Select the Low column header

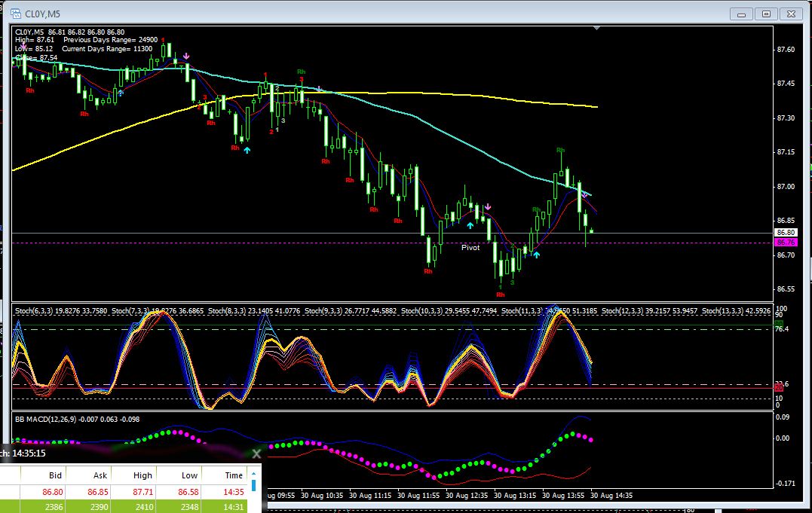tap(189, 475)
